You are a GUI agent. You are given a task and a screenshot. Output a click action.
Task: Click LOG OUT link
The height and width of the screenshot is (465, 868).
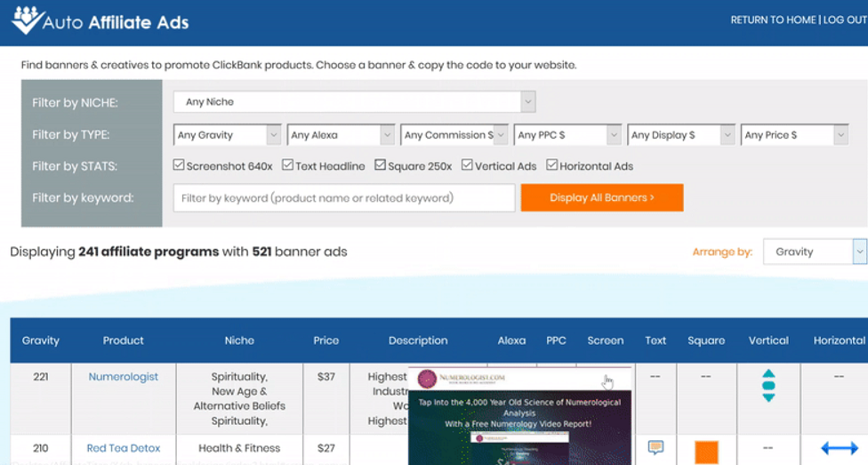(845, 20)
